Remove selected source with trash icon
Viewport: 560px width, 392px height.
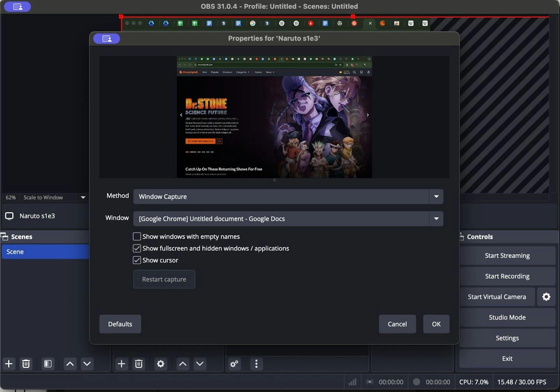tap(139, 364)
